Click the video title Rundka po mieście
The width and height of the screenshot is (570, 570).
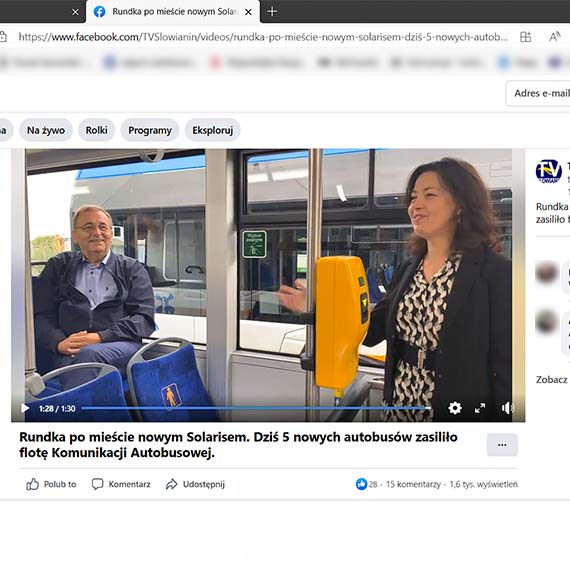pyautogui.click(x=238, y=445)
